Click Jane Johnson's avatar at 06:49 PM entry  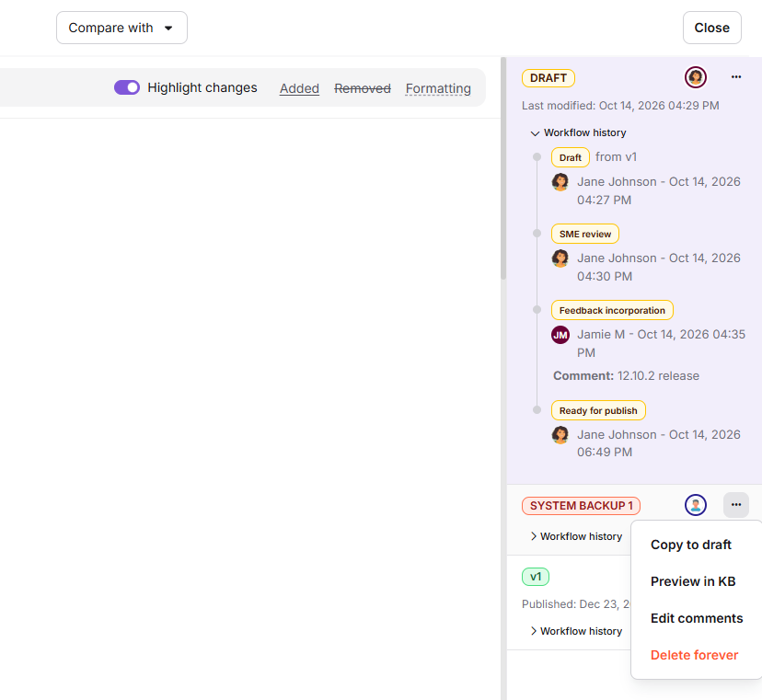click(x=560, y=435)
